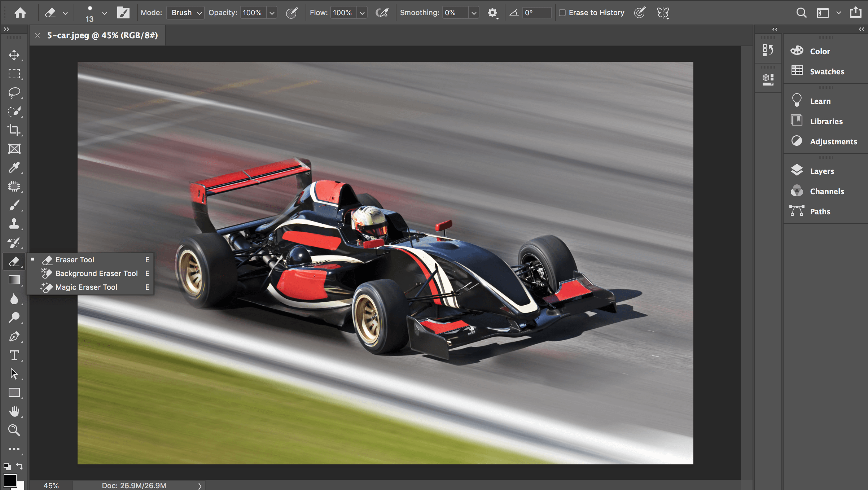The width and height of the screenshot is (868, 490).
Task: Open smoothing options gear
Action: click(492, 13)
